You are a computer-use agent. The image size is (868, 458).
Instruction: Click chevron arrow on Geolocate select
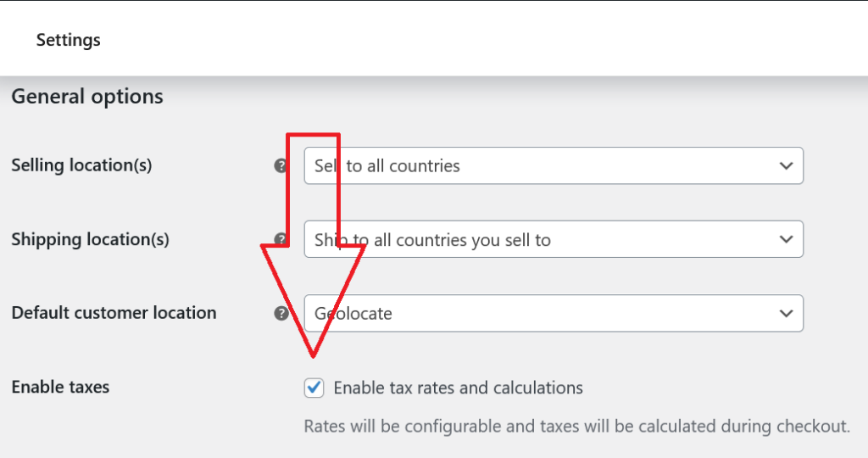pos(786,314)
